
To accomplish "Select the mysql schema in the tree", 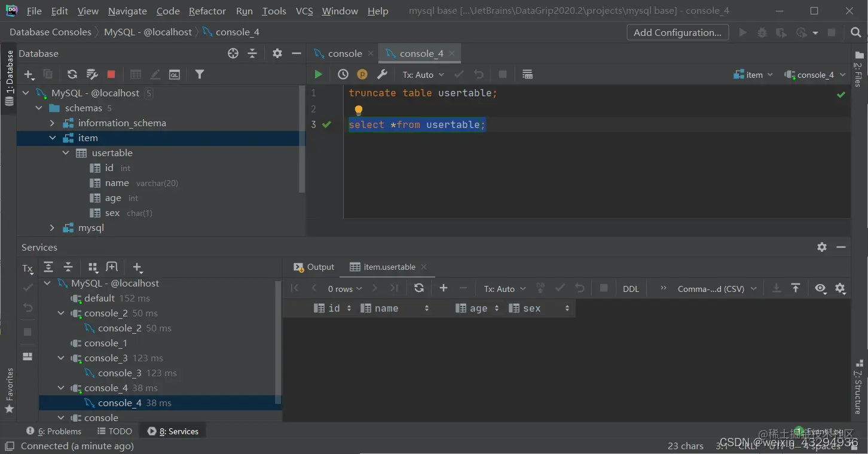I will pos(91,228).
